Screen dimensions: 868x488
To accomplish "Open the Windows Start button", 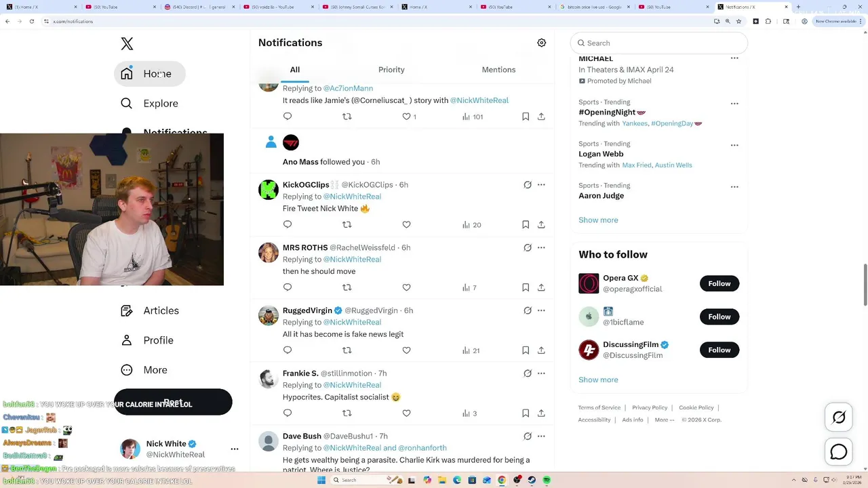I will 321,480.
